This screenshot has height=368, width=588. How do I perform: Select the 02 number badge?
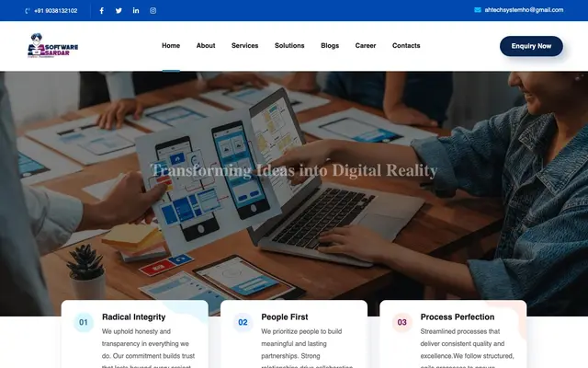click(243, 322)
